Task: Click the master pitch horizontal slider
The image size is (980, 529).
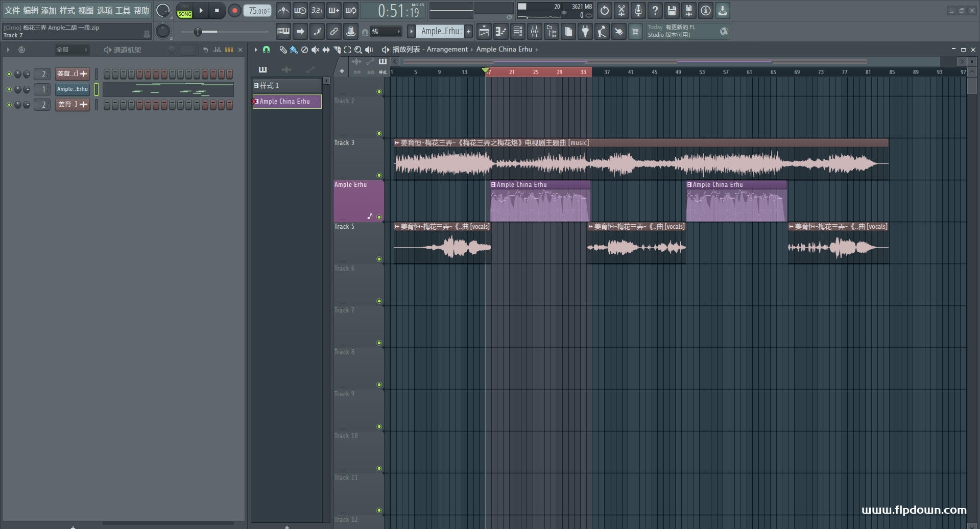Action: click(x=198, y=32)
